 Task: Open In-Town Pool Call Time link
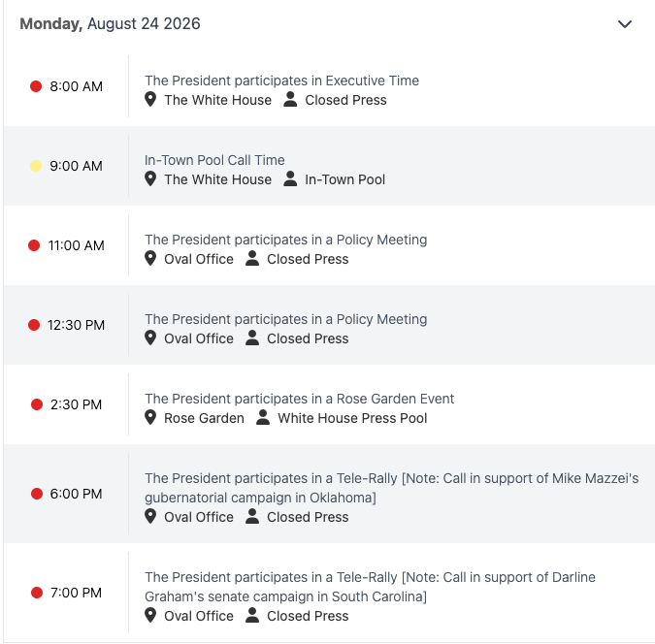tap(214, 160)
